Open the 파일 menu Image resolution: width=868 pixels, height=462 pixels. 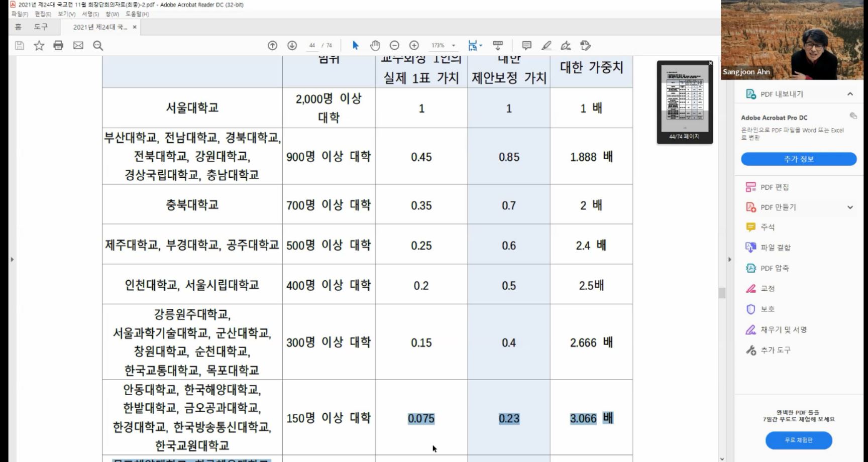[x=20, y=14]
